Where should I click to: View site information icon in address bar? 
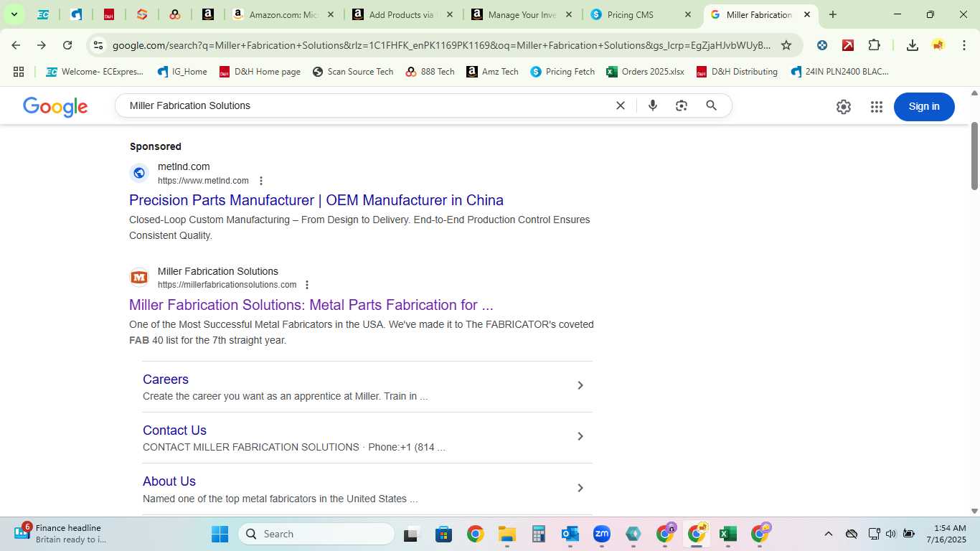click(x=98, y=45)
